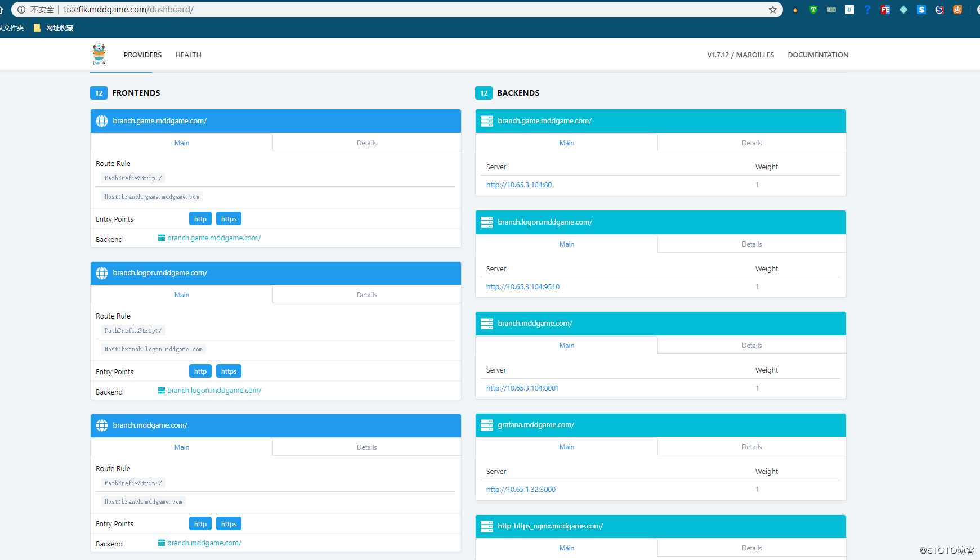The height and width of the screenshot is (560, 980).
Task: Click PathPrefixStrip:/ rule in branch.logon.mddgame.com card
Action: click(x=133, y=331)
